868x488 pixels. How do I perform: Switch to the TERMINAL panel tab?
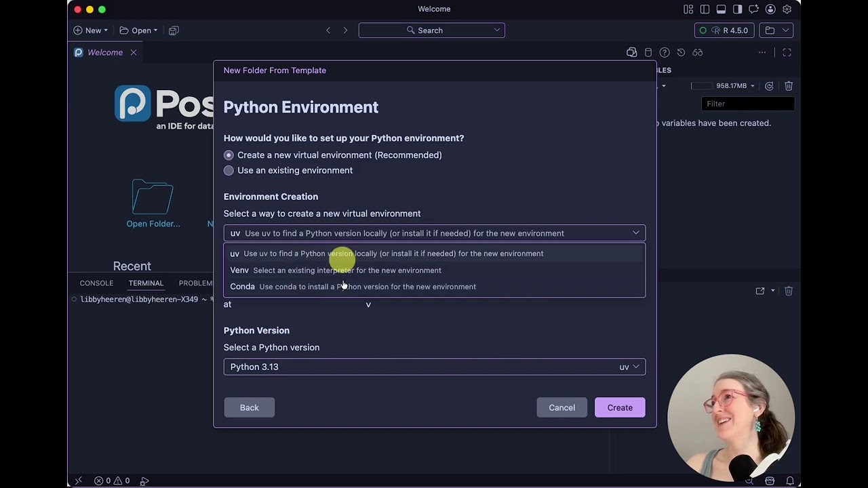coord(146,283)
